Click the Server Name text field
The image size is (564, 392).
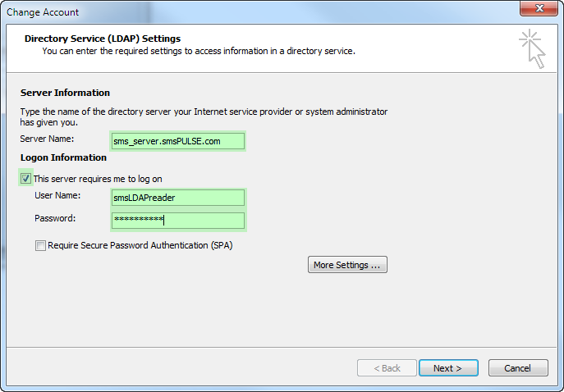(x=178, y=141)
